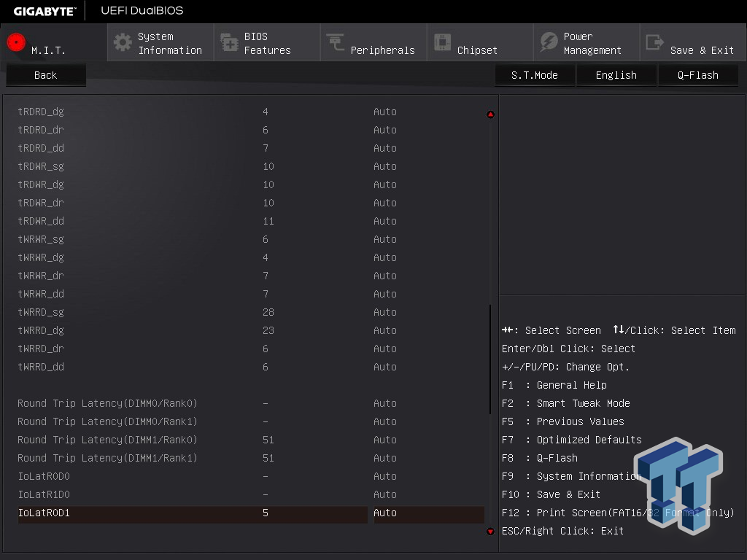The height and width of the screenshot is (560, 747).
Task: Switch to Save & Exit tab
Action: pyautogui.click(x=693, y=43)
